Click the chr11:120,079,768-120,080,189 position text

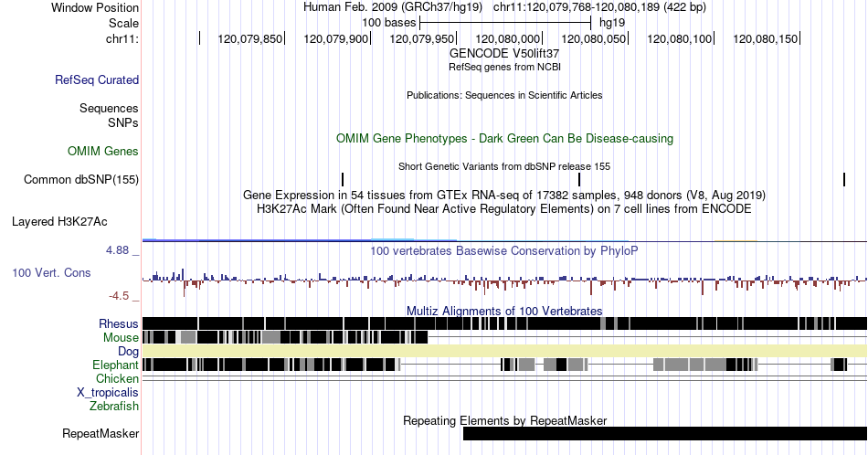coord(599,7)
